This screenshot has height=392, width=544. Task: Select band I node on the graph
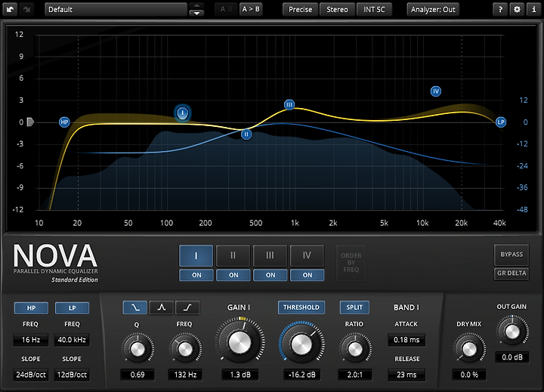coord(183,113)
